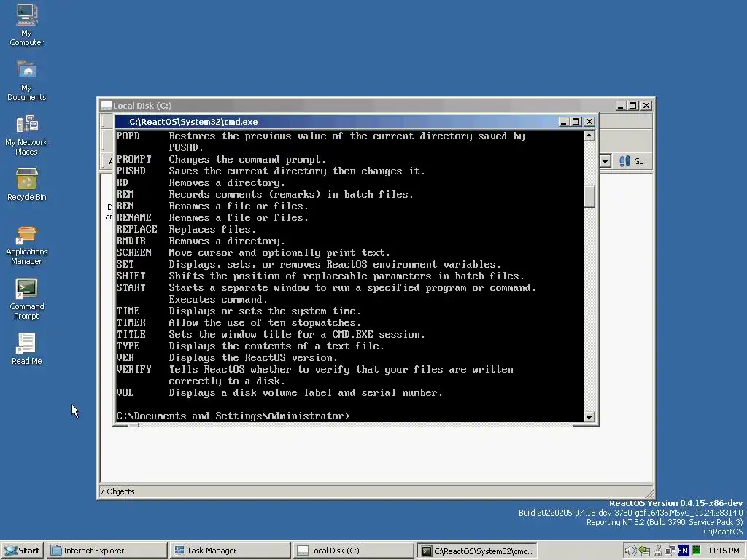Select Command Prompt desktop shortcut
Image resolution: width=747 pixels, height=560 pixels.
(x=27, y=299)
